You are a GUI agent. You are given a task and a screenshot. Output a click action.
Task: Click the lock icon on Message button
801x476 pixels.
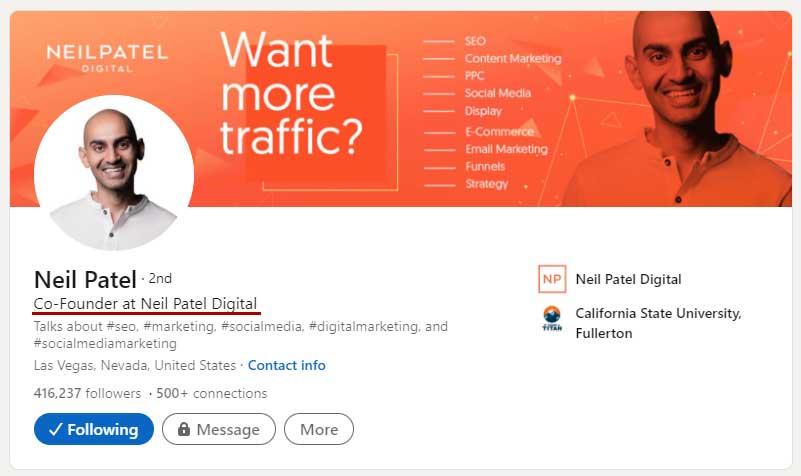click(183, 430)
